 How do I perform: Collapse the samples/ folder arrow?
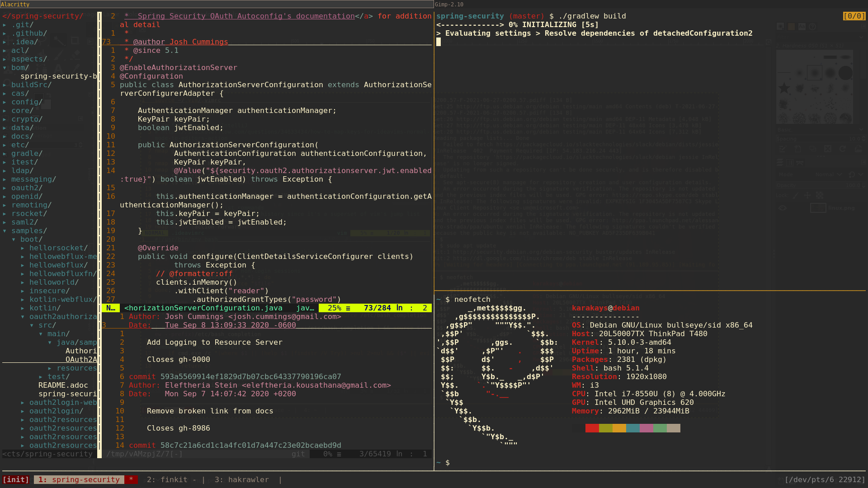point(5,231)
